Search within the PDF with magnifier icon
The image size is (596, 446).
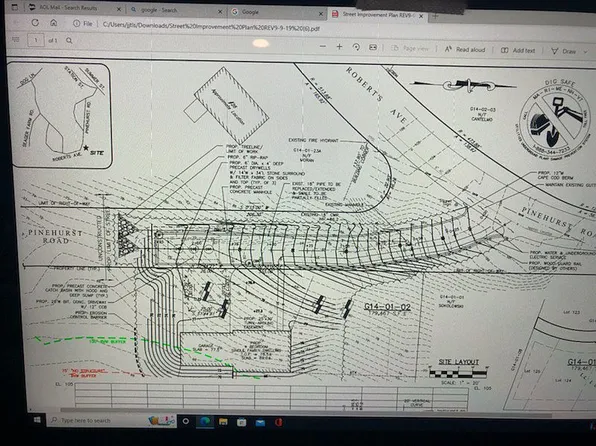tap(69, 40)
